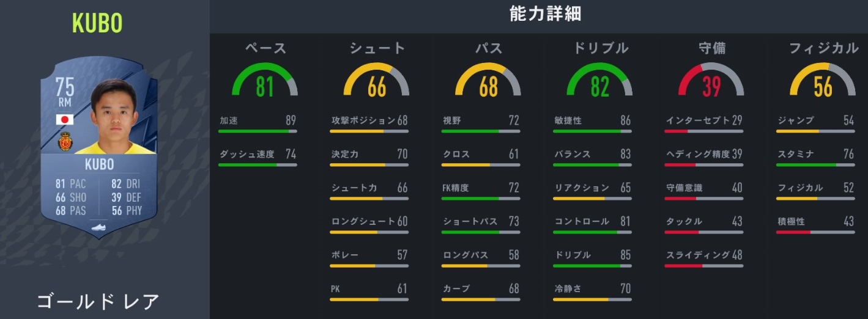The image size is (868, 319).
Task: Click the ゴールド レア label below the card
Action: (x=98, y=301)
